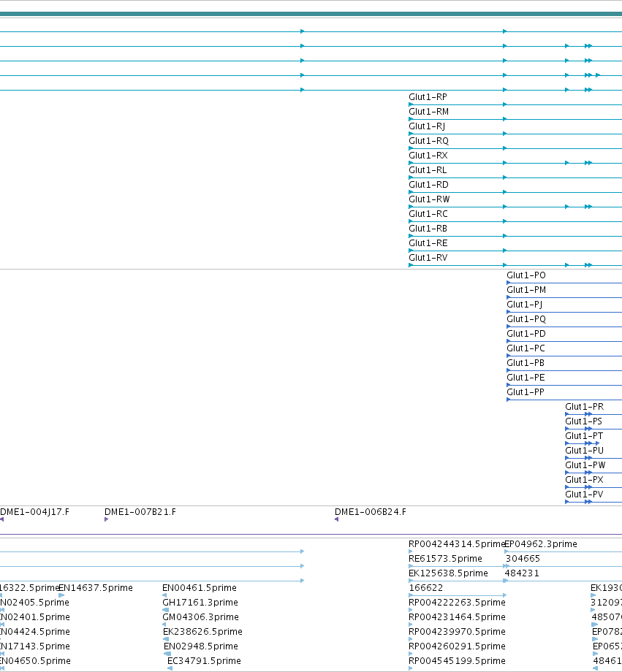
Task: Select the Glut1-PU protein label
Action: (584, 450)
